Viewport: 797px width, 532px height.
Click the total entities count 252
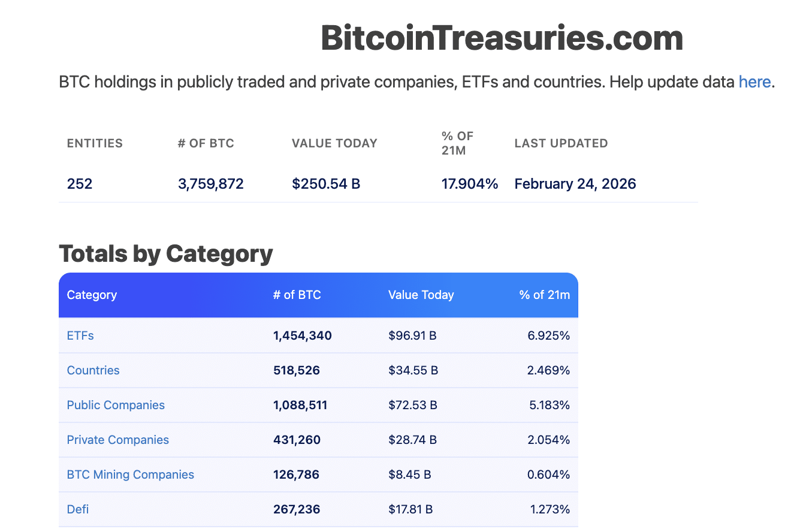[x=80, y=184]
